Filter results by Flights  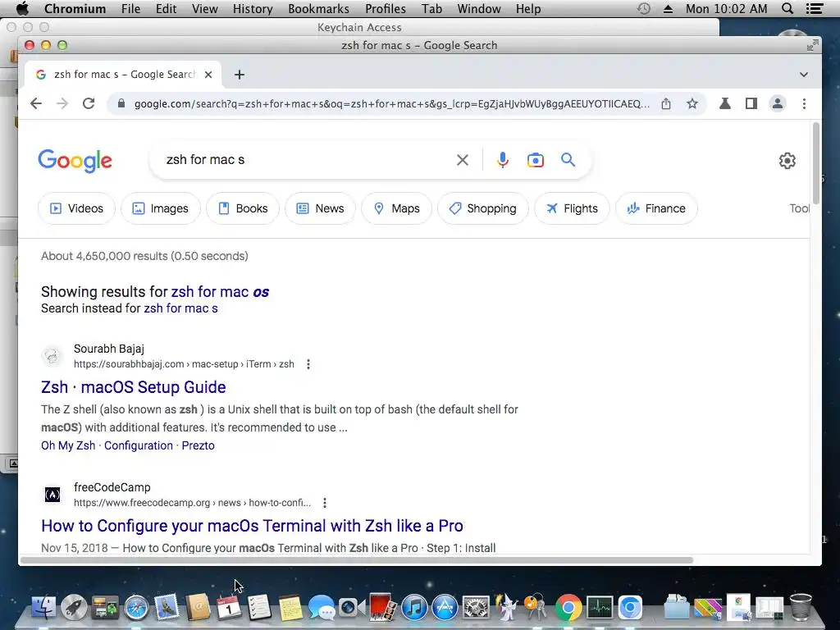coord(572,208)
